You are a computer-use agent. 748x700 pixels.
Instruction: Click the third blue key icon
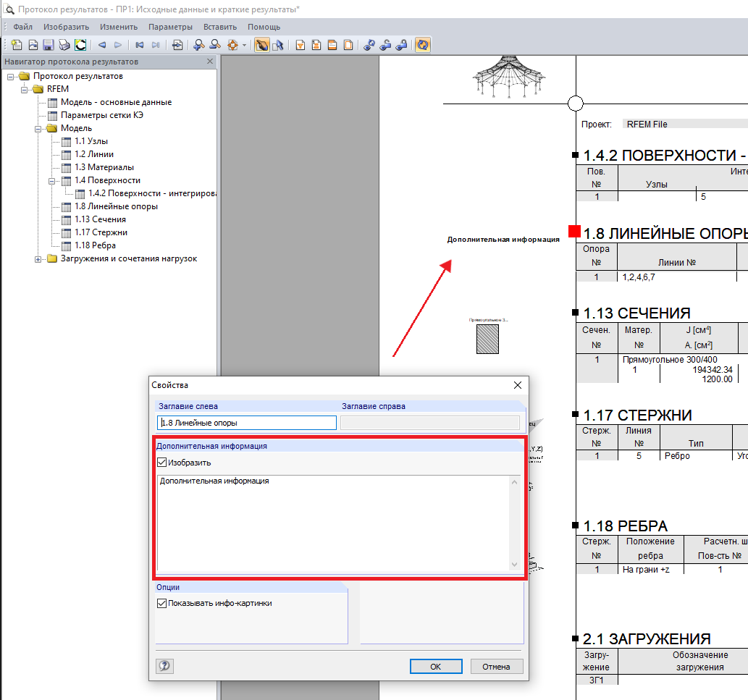click(x=402, y=45)
